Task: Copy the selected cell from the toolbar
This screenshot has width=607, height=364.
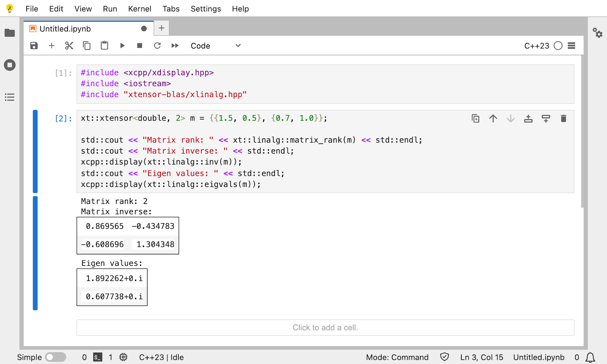Action: coord(87,45)
